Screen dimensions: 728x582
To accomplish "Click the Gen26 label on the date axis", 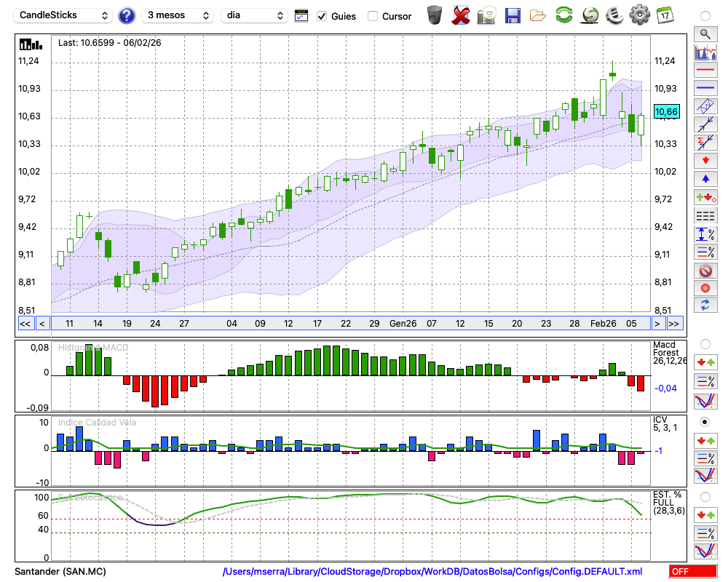I will point(403,324).
